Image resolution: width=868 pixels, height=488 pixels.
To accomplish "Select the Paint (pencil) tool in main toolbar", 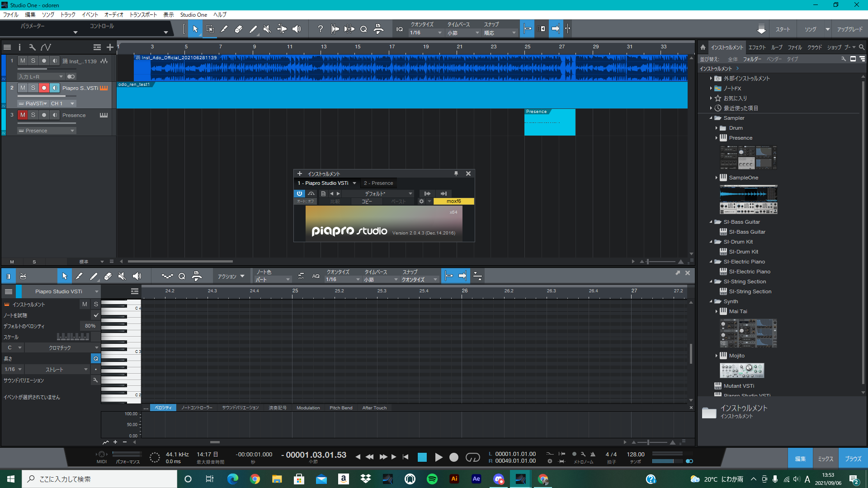I will point(253,29).
